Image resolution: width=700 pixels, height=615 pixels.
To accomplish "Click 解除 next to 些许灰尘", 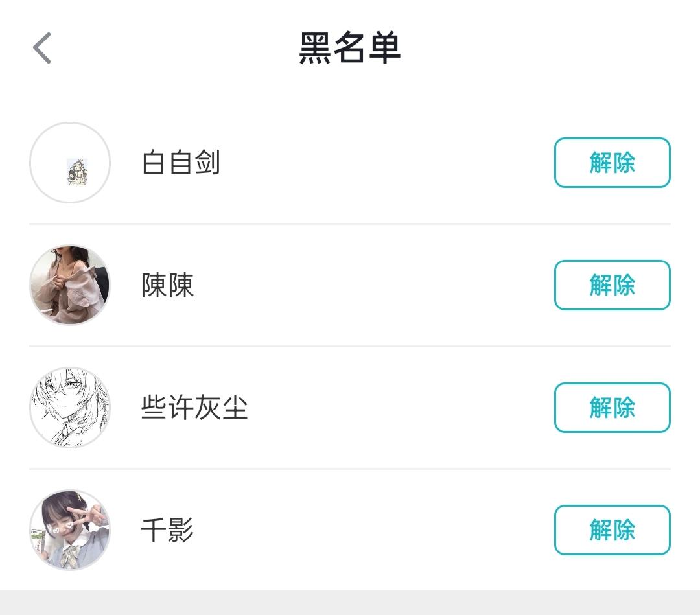I will [x=612, y=408].
